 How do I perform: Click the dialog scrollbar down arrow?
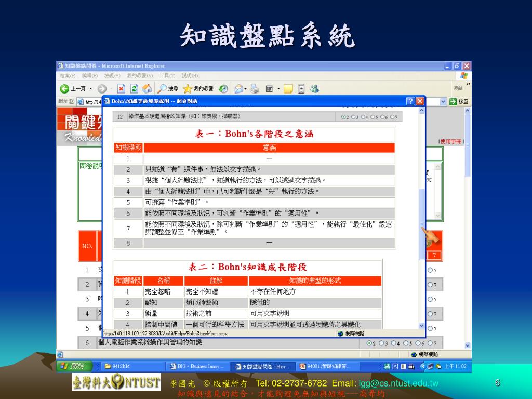[x=421, y=325]
